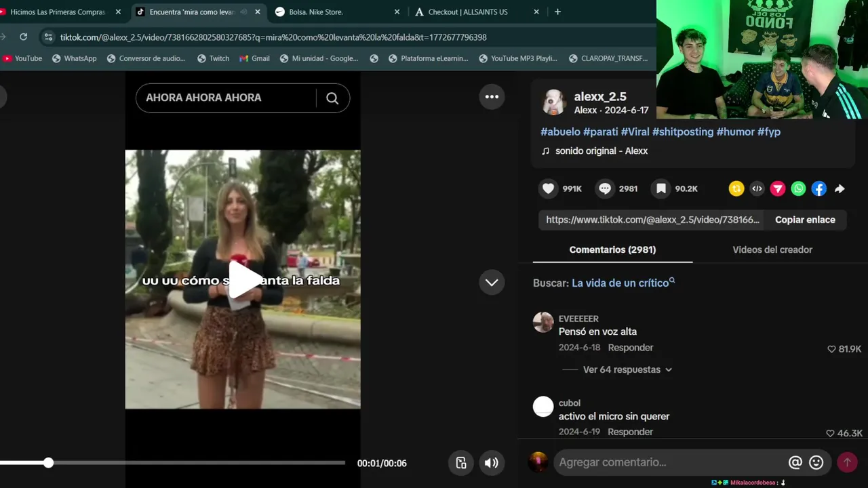
Task: Select the Videos del creador tab
Action: pos(772,249)
